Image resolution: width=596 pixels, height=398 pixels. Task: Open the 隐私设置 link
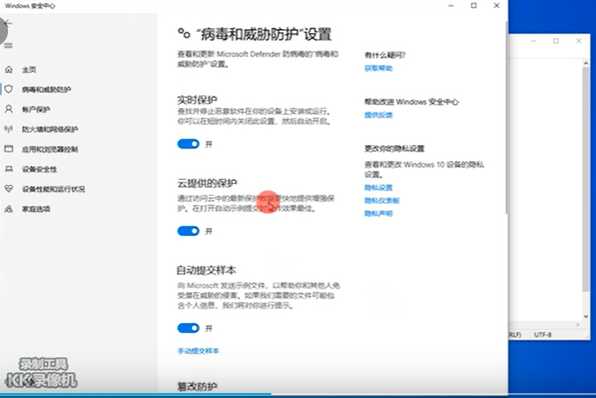[x=378, y=187]
